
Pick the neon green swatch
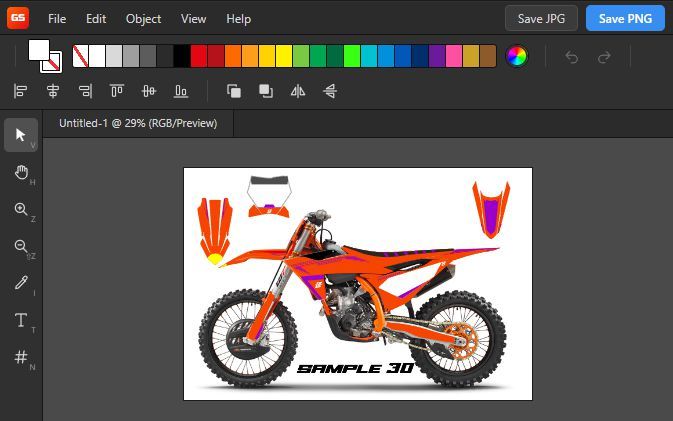(x=352, y=56)
